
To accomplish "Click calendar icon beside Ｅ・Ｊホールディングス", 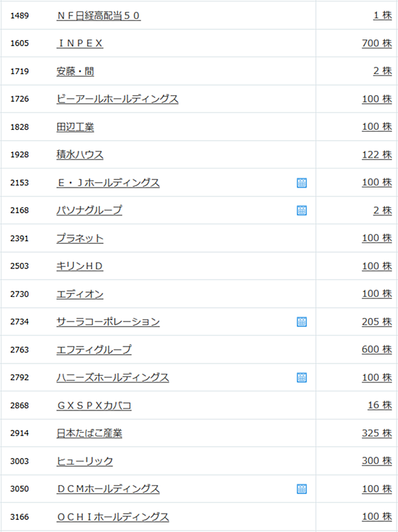I will tap(302, 183).
